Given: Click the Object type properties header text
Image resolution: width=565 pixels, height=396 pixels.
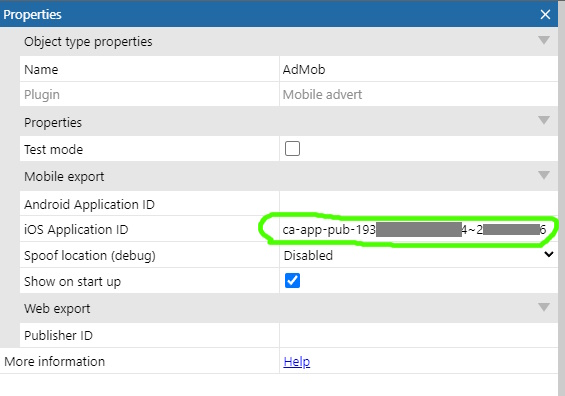Looking at the screenshot, I should pos(88,42).
